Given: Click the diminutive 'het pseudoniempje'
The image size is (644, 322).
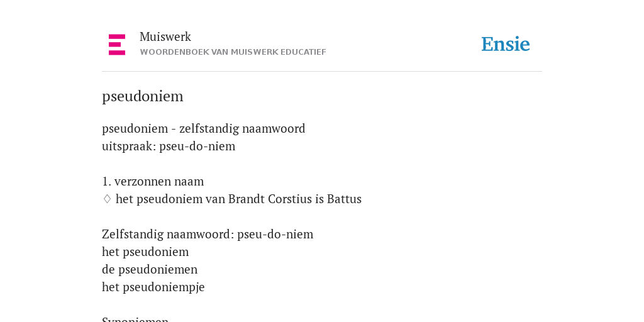Looking at the screenshot, I should pyautogui.click(x=153, y=287).
